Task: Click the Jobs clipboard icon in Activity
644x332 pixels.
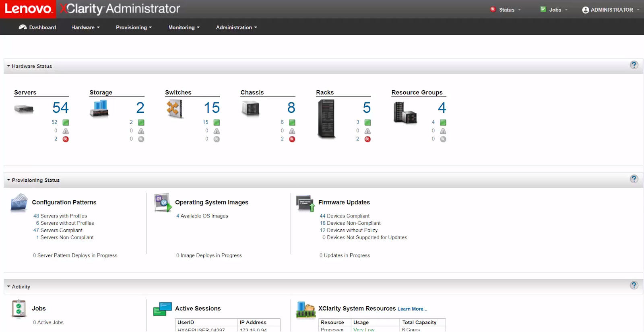Action: (19, 309)
